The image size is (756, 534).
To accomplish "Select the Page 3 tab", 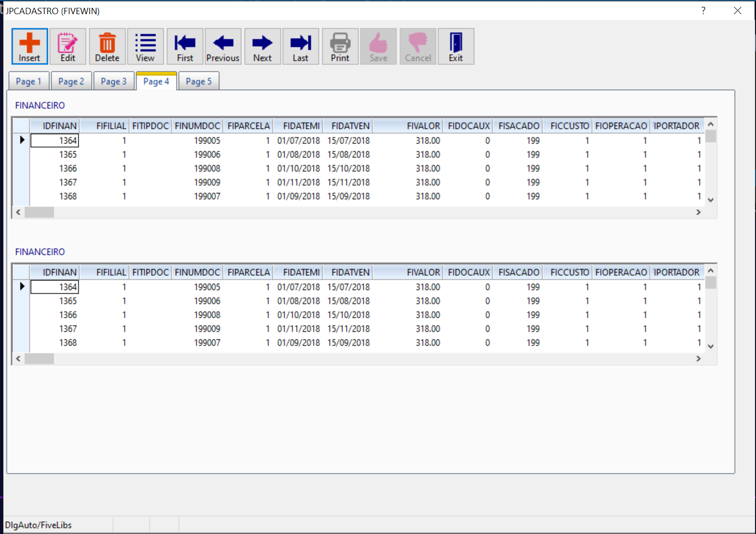I will [x=113, y=82].
